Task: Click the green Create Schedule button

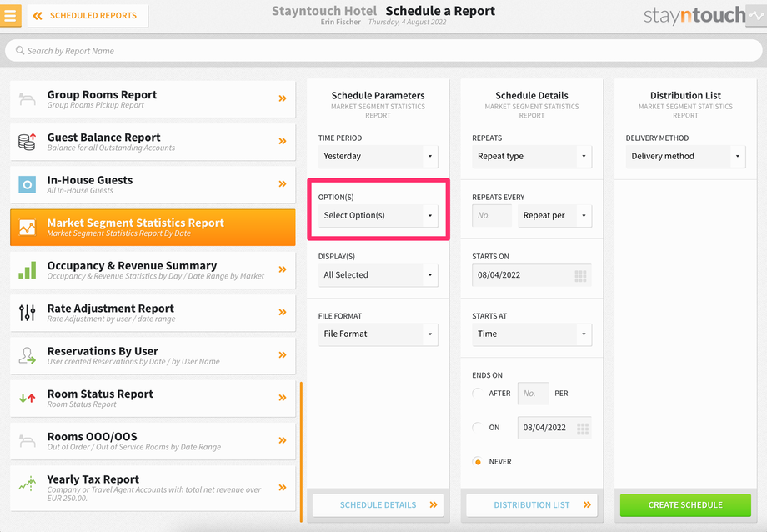Action: coord(685,505)
